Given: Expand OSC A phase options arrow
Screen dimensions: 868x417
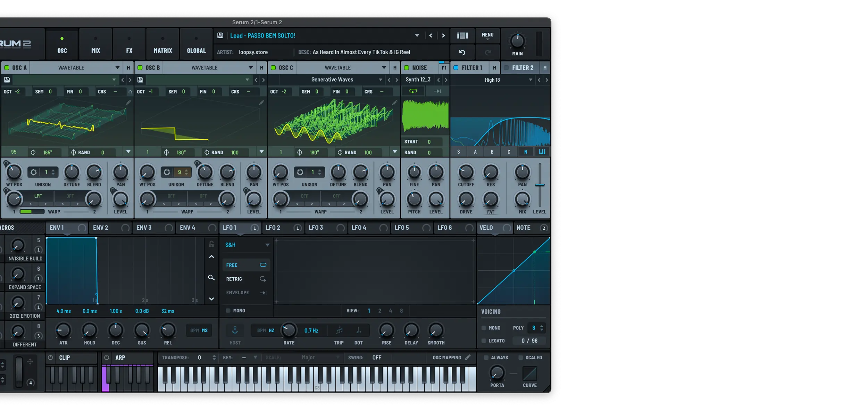Looking at the screenshot, I should pyautogui.click(x=128, y=152).
